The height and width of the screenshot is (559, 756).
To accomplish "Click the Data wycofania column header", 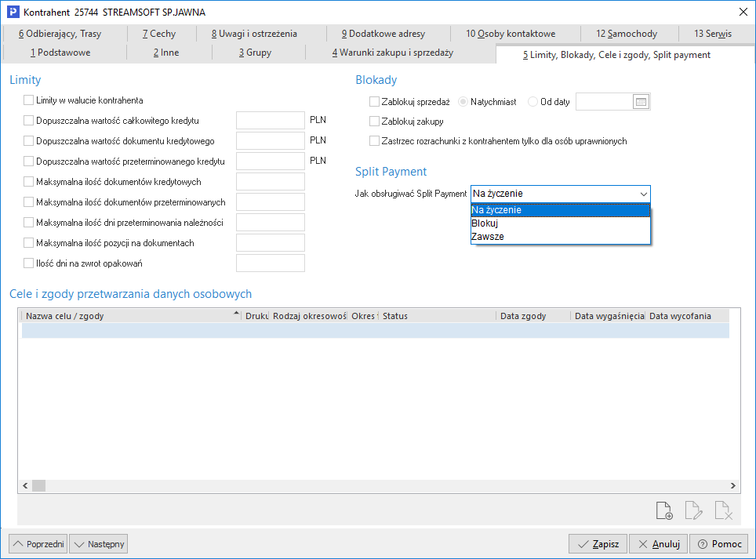I will tap(687, 316).
